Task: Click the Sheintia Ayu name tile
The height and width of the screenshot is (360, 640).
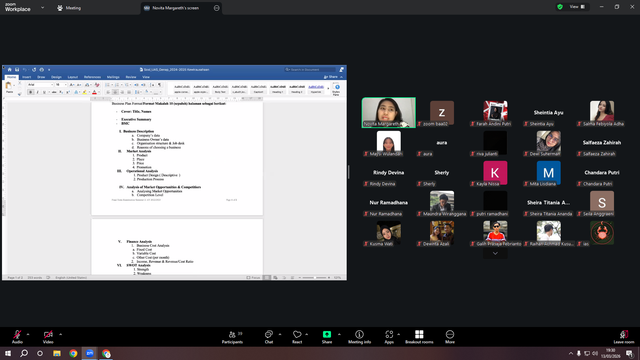Action: click(x=548, y=113)
